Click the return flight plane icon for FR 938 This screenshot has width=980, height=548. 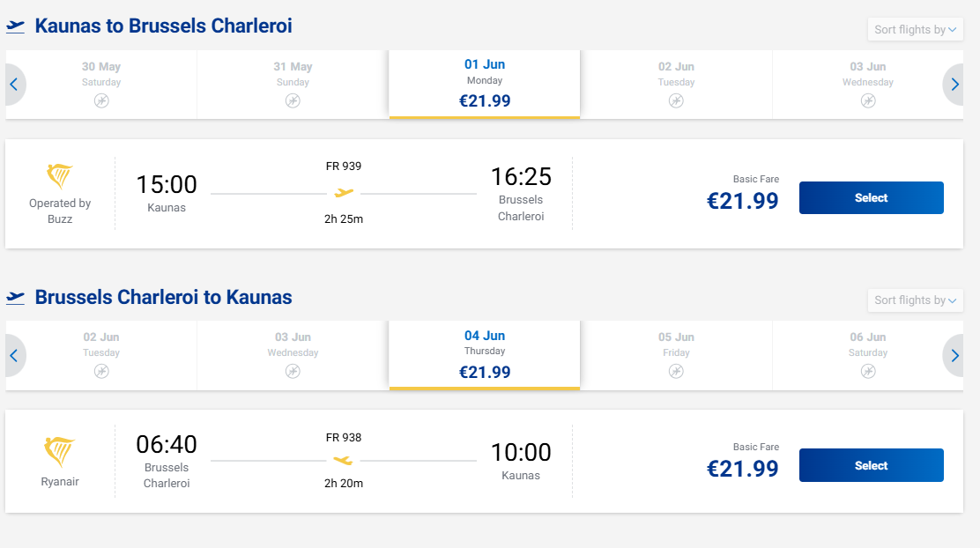point(343,460)
